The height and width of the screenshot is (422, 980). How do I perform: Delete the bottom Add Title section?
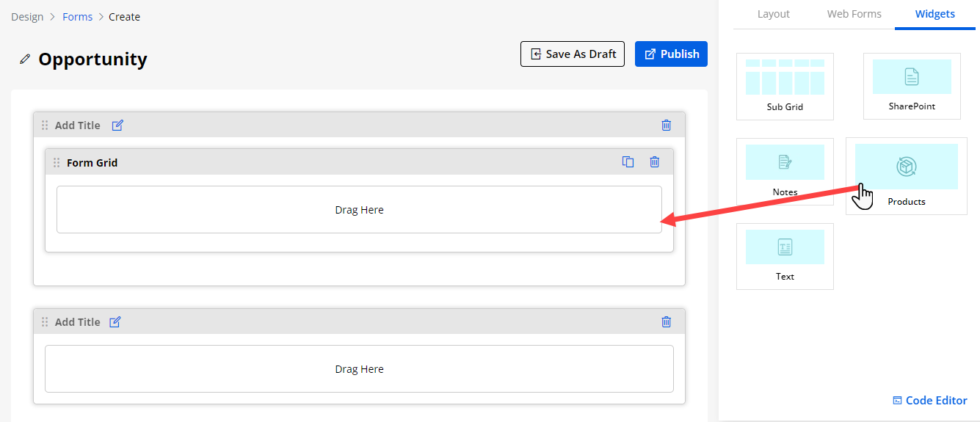coord(666,322)
